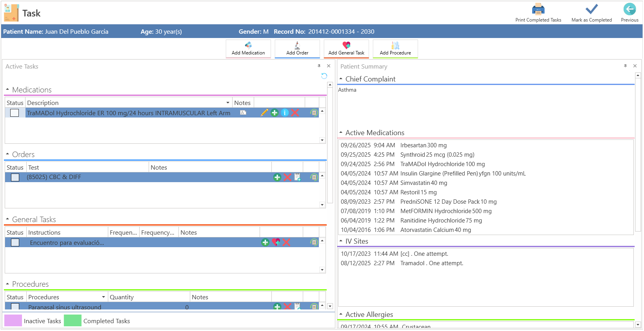Collapse the Orders section
This screenshot has height=331, width=644.
[7, 154]
